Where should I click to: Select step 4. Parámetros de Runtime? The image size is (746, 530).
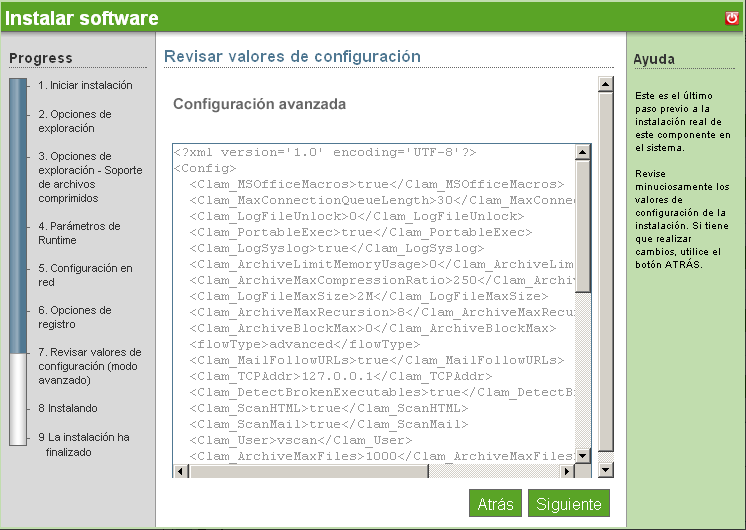click(79, 233)
